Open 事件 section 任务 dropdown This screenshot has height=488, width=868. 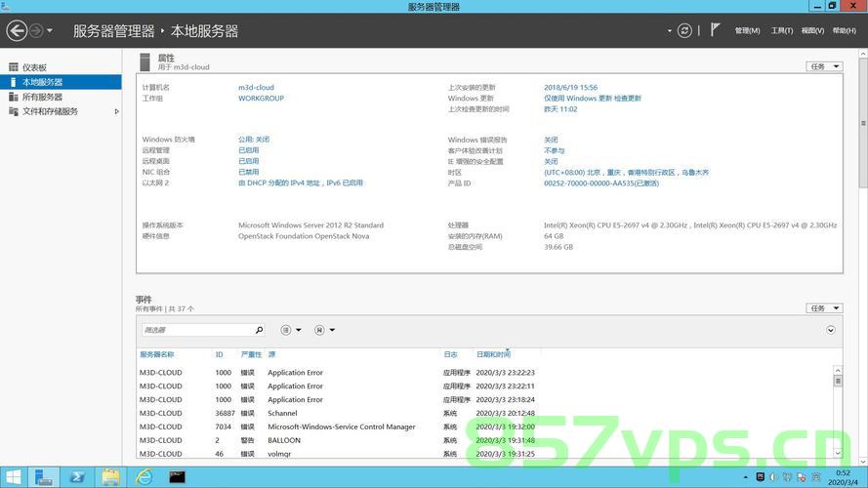824,308
